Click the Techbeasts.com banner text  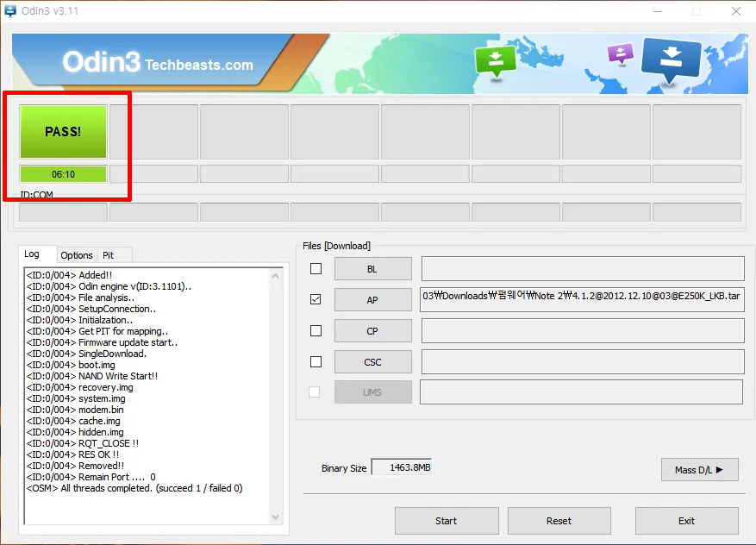pyautogui.click(x=199, y=65)
